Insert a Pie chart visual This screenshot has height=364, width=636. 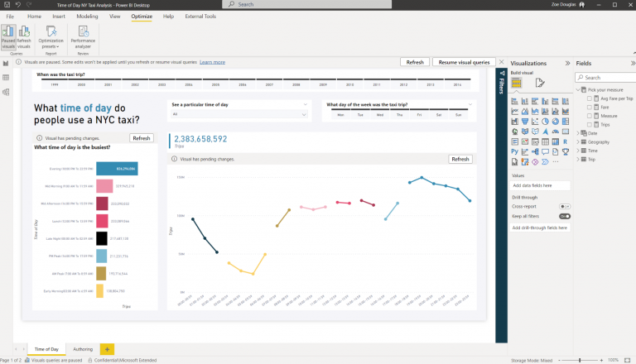pyautogui.click(x=545, y=122)
